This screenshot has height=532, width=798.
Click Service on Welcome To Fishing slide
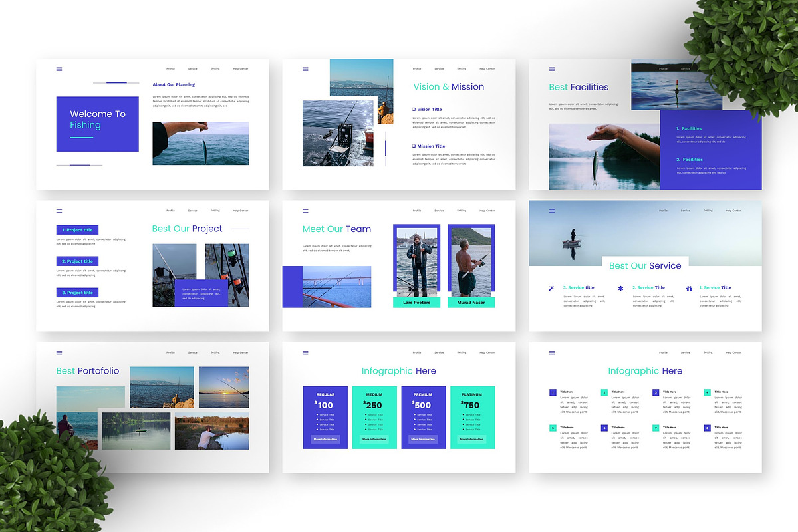point(192,69)
